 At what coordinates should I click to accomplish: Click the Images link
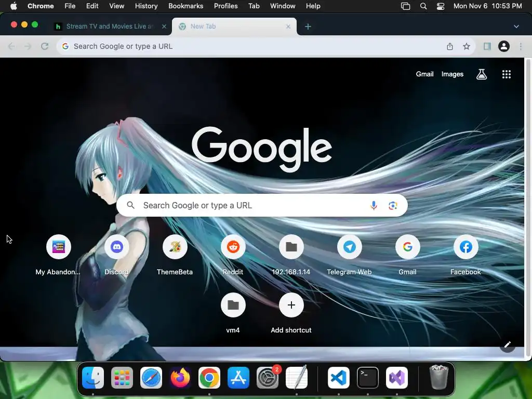point(453,74)
